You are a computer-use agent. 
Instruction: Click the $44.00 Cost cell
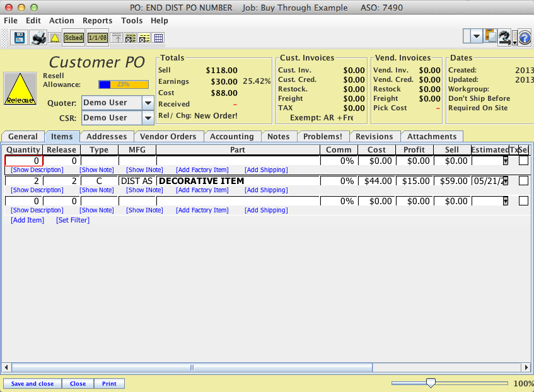376,181
